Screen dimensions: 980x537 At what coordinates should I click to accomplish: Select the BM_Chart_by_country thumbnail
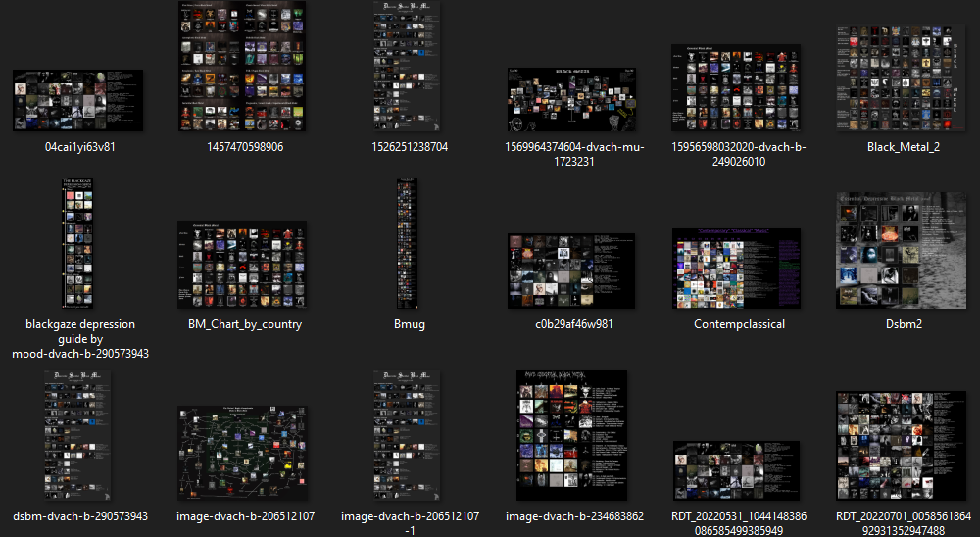coord(242,265)
